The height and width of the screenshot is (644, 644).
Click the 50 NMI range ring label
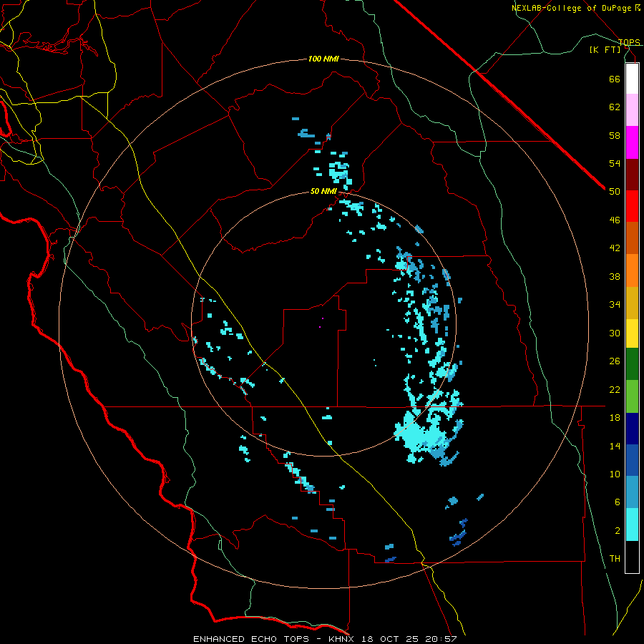(323, 191)
